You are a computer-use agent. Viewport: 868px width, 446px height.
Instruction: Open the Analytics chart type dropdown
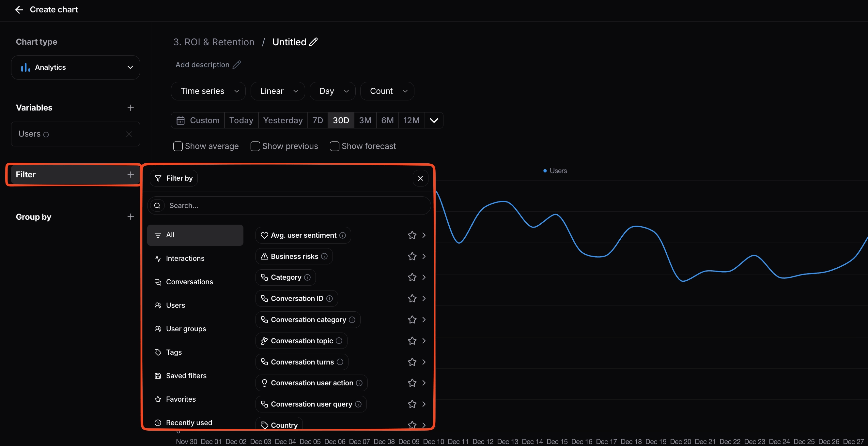tap(75, 67)
